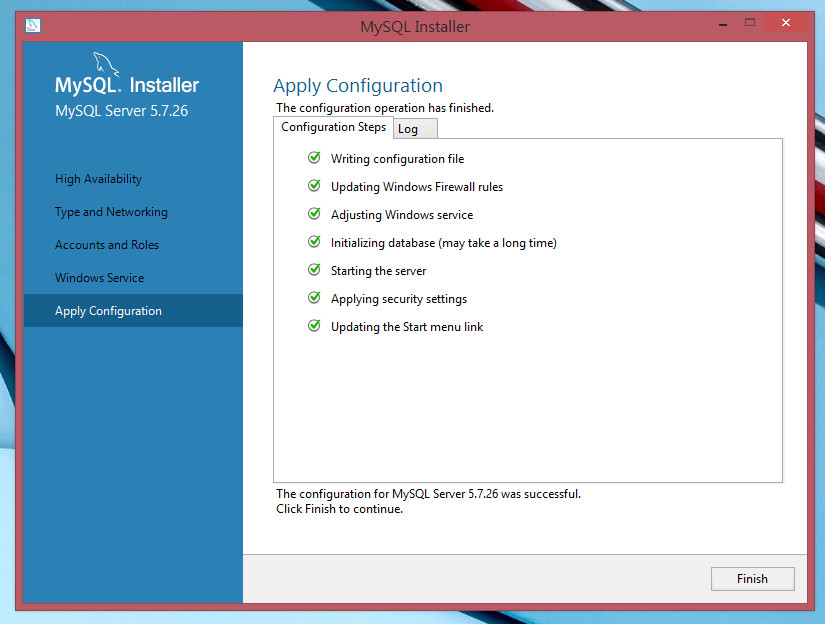Click 'Starting the server' step text
The height and width of the screenshot is (624, 825).
pos(378,271)
